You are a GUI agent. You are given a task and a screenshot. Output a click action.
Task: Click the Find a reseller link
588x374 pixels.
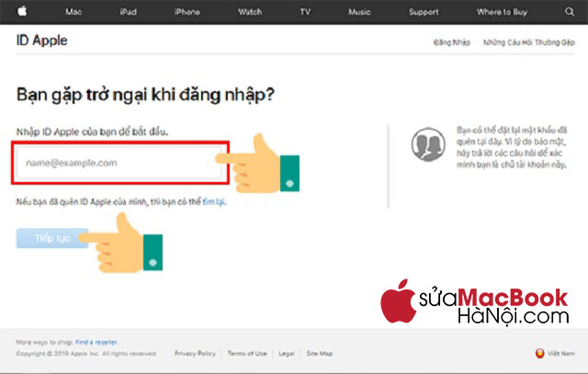96,342
